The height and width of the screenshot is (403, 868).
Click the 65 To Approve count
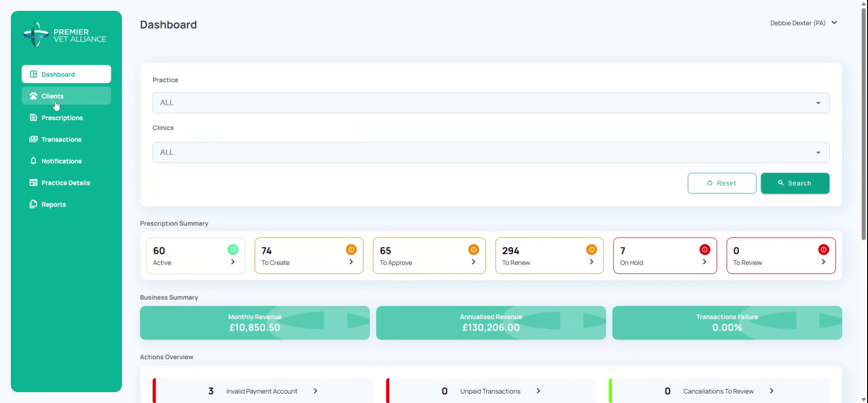click(x=386, y=251)
